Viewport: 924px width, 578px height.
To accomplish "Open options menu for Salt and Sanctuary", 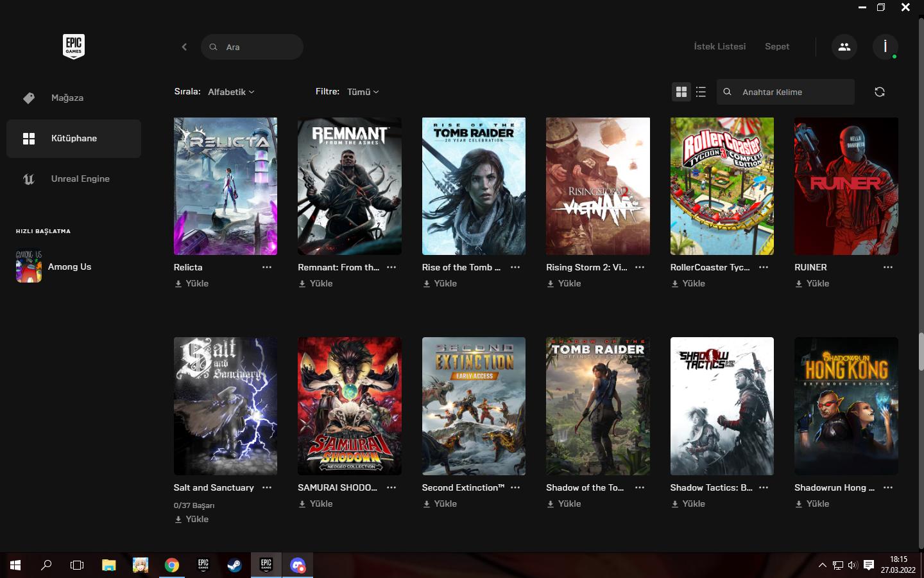I will click(267, 487).
